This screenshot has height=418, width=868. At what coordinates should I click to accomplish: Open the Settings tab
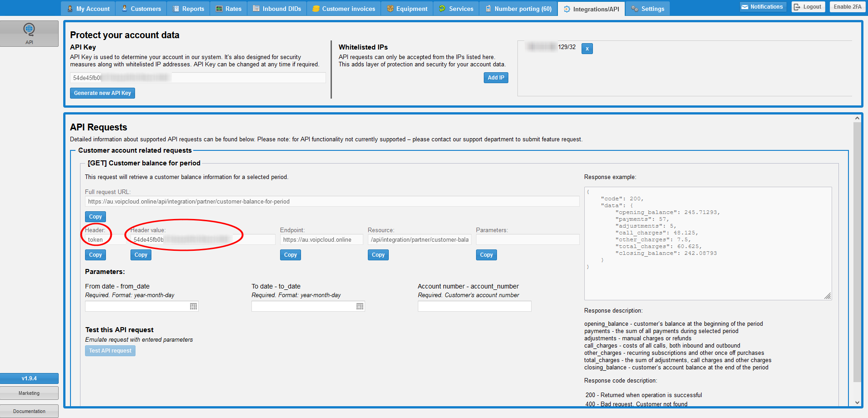pyautogui.click(x=647, y=9)
